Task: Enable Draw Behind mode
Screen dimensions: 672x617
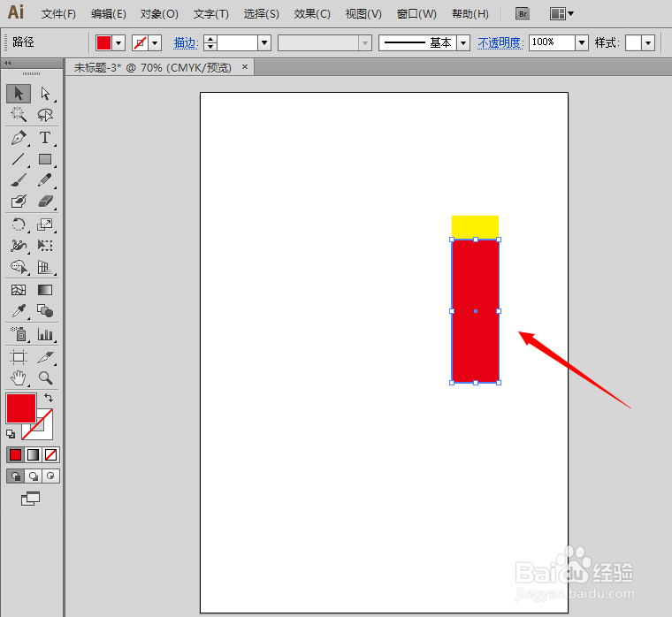Action: pyautogui.click(x=33, y=476)
